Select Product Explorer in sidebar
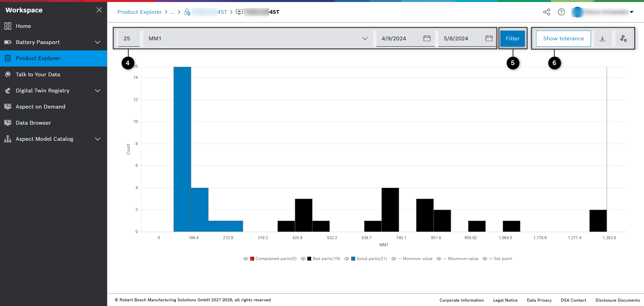The width and height of the screenshot is (644, 306). click(54, 58)
